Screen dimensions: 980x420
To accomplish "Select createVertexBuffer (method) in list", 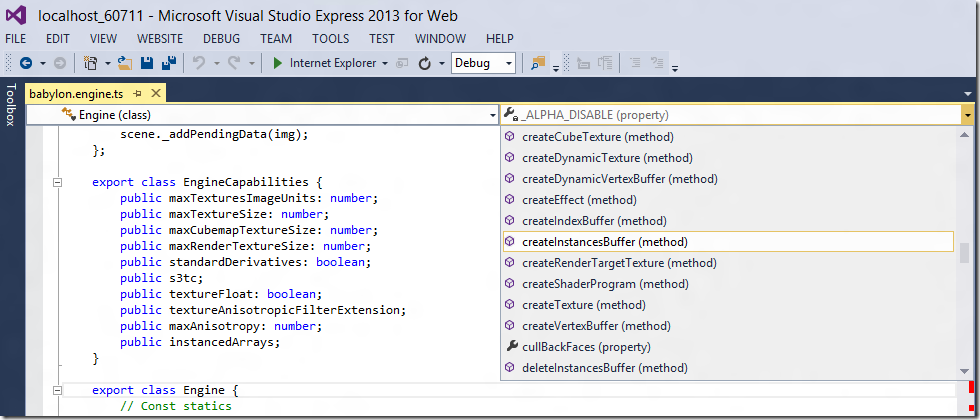I will coord(728,326).
